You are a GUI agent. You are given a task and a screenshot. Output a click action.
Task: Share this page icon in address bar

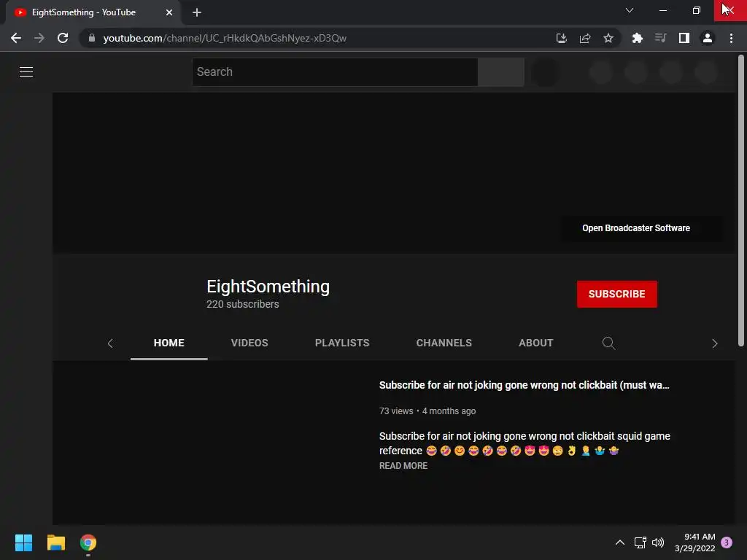(x=585, y=38)
